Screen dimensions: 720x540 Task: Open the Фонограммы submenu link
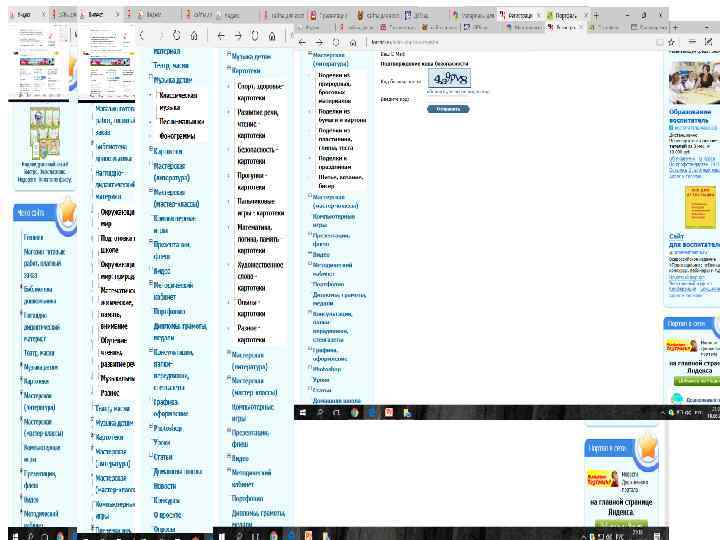coord(177,136)
